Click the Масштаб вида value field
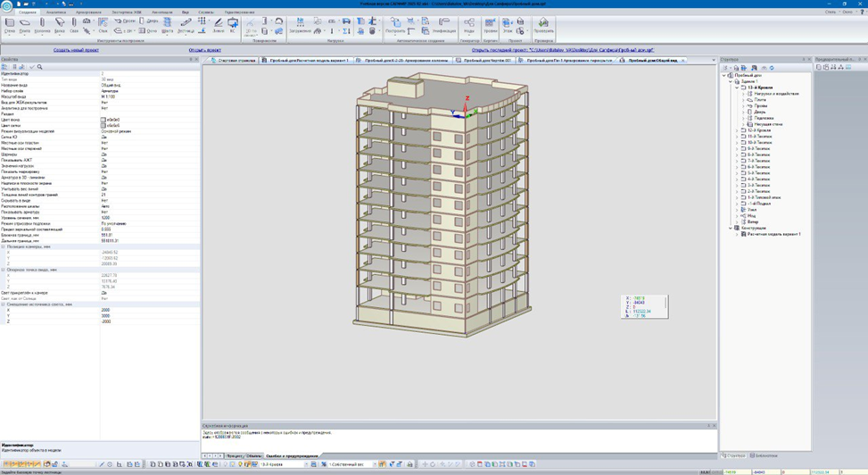868x475 pixels. (150, 96)
